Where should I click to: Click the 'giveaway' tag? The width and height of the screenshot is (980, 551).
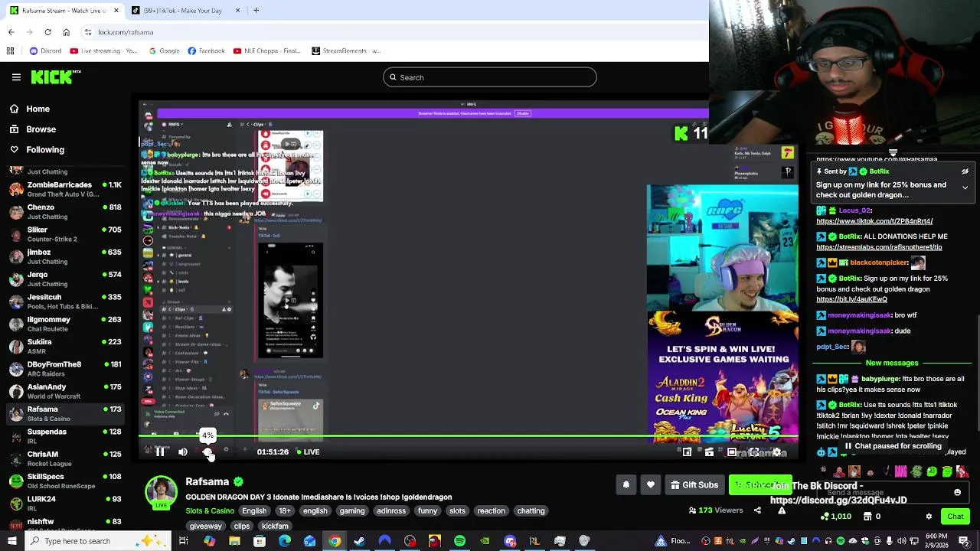point(205,527)
